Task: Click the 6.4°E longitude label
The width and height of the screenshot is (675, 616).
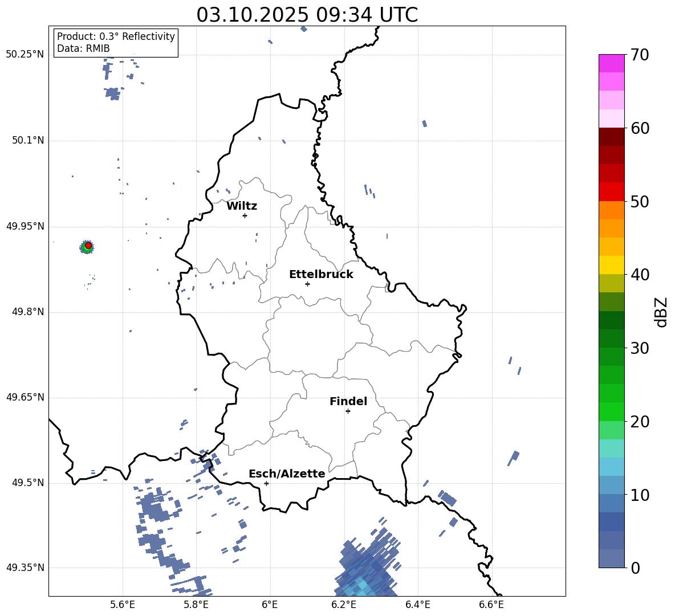Action: (x=417, y=605)
